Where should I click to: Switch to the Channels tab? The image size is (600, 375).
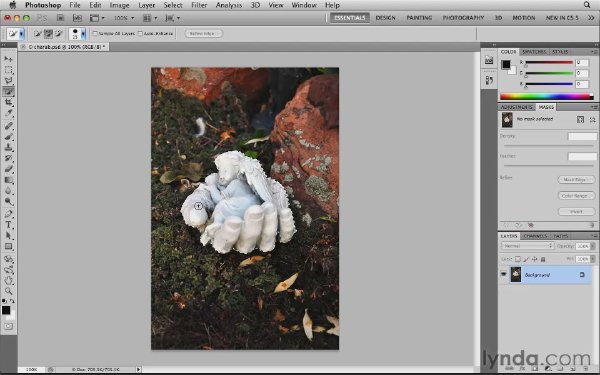coord(535,236)
